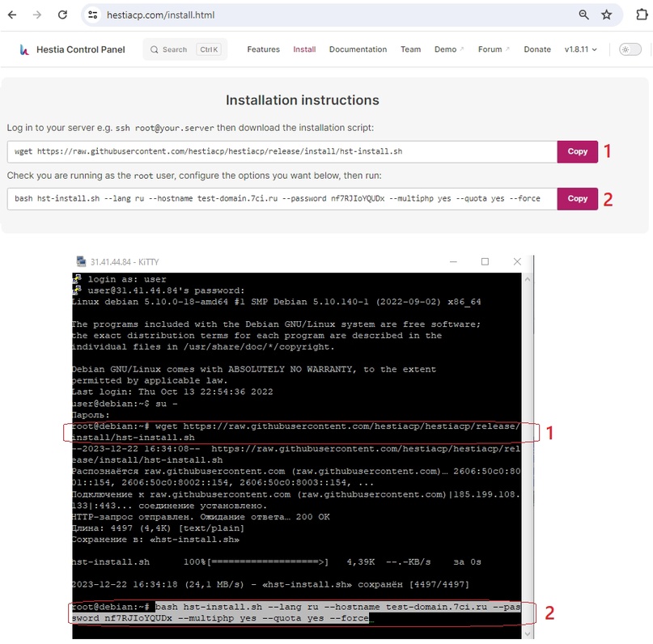The height and width of the screenshot is (644, 653).
Task: Expand the v1.8.11 version dropdown
Action: coord(580,49)
